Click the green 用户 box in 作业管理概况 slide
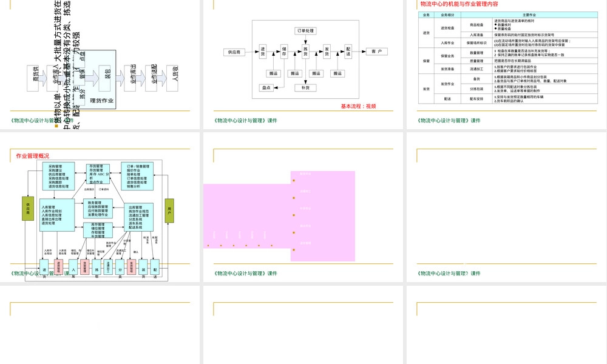This screenshot has width=607, height=364. 169,211
